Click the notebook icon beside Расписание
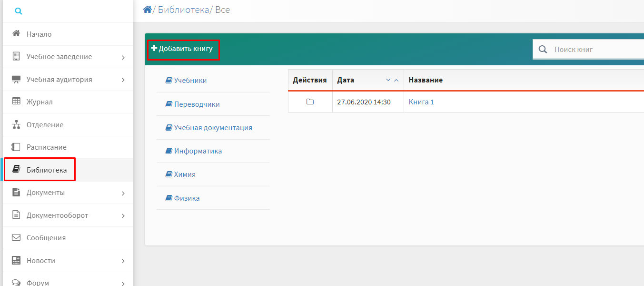The image size is (644, 286). click(x=16, y=147)
